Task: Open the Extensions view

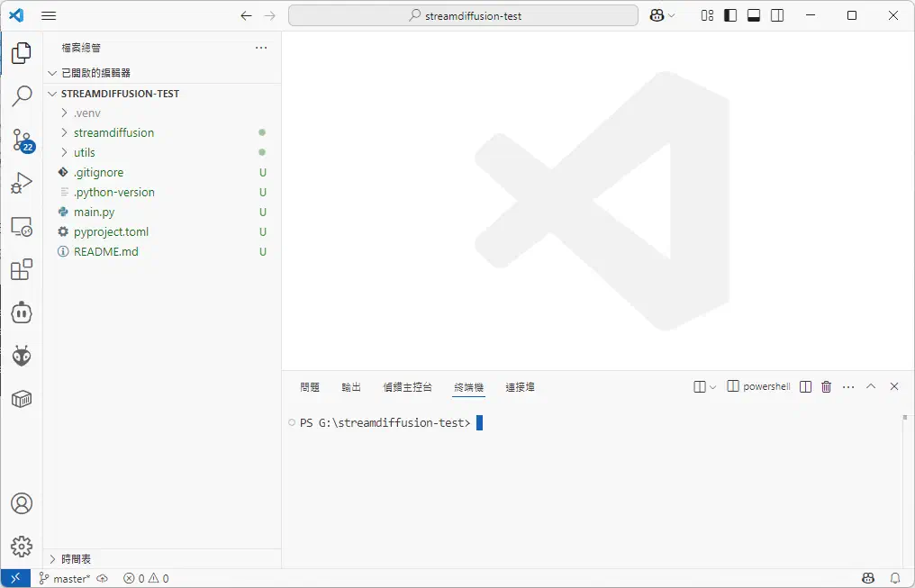Action: coord(22,269)
